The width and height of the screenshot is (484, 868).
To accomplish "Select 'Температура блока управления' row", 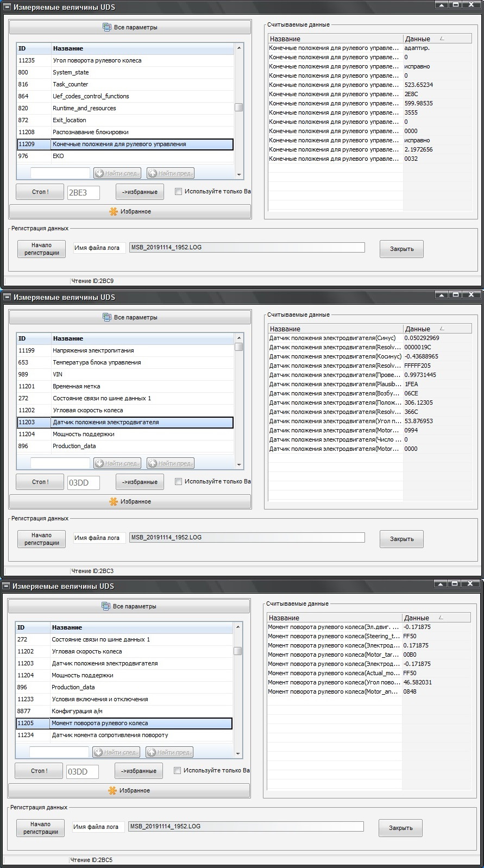I will (x=125, y=362).
